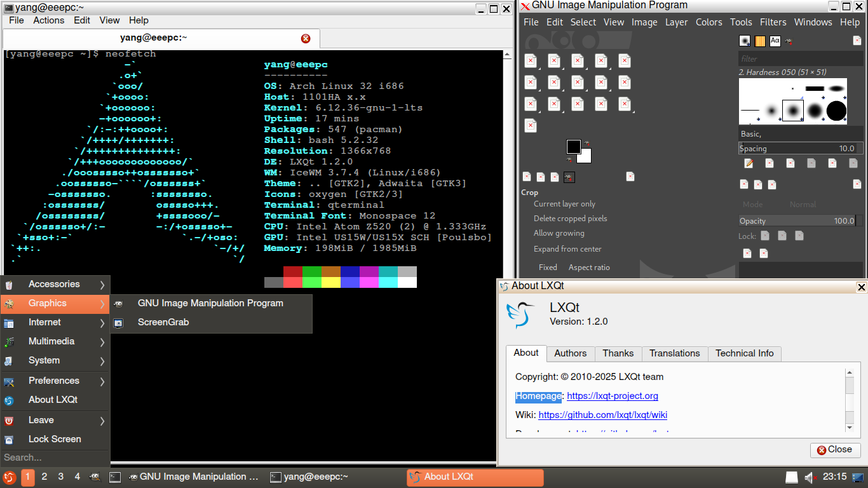Click the brush filter input field
This screenshot has width=868, height=488.
(x=801, y=59)
